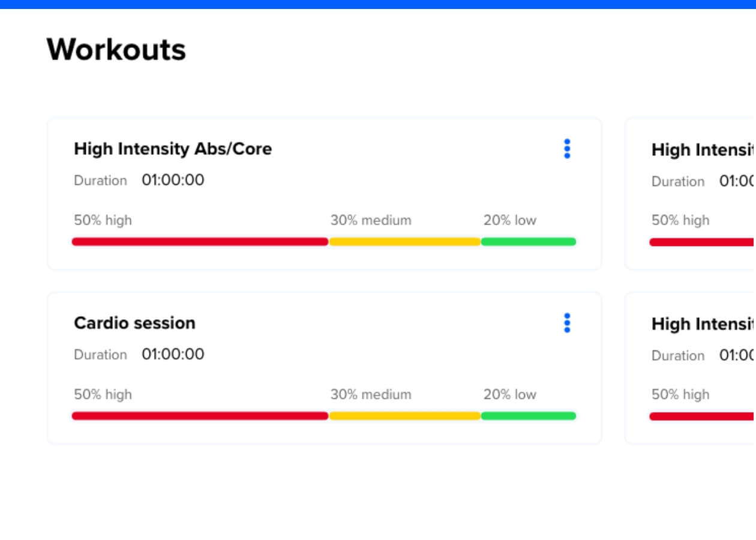Click the red high-intensity bar in Cardio session

pos(200,416)
